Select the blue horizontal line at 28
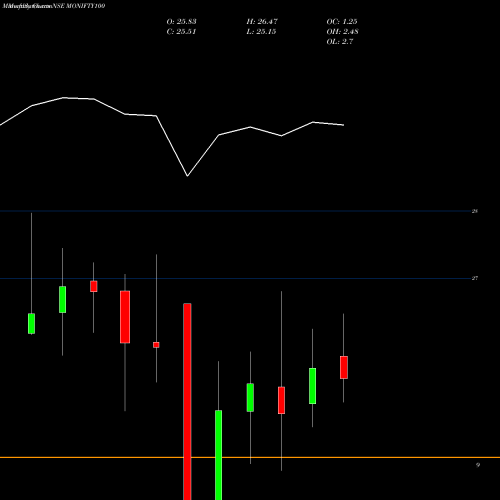Screen dimensions: 500x500 (x=235, y=211)
